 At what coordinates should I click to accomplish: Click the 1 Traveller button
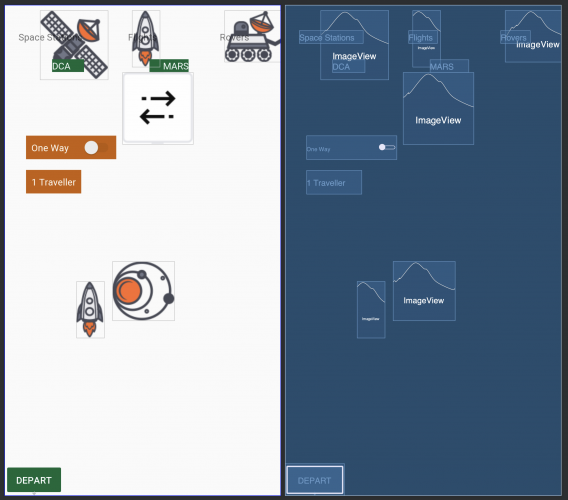54,182
